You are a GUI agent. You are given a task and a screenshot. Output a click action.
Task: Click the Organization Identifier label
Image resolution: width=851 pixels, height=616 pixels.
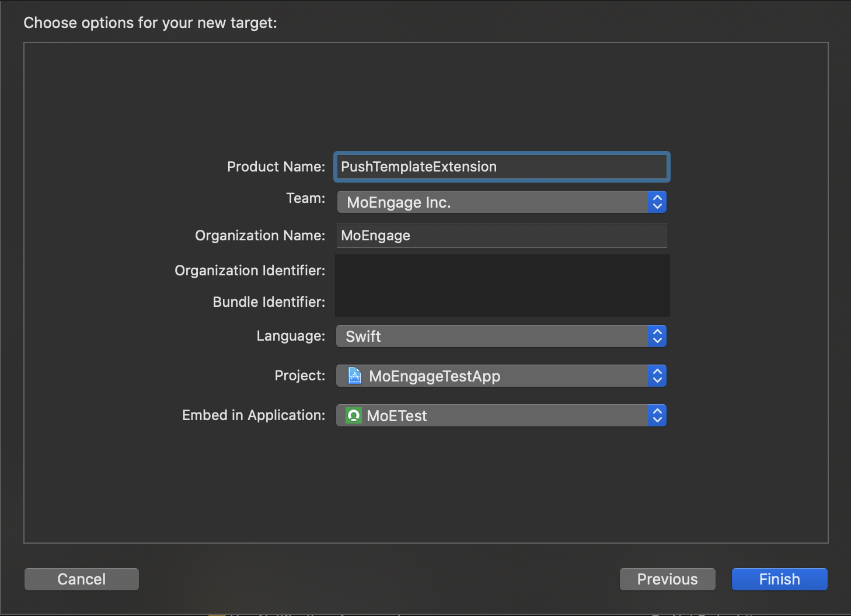pyautogui.click(x=250, y=271)
